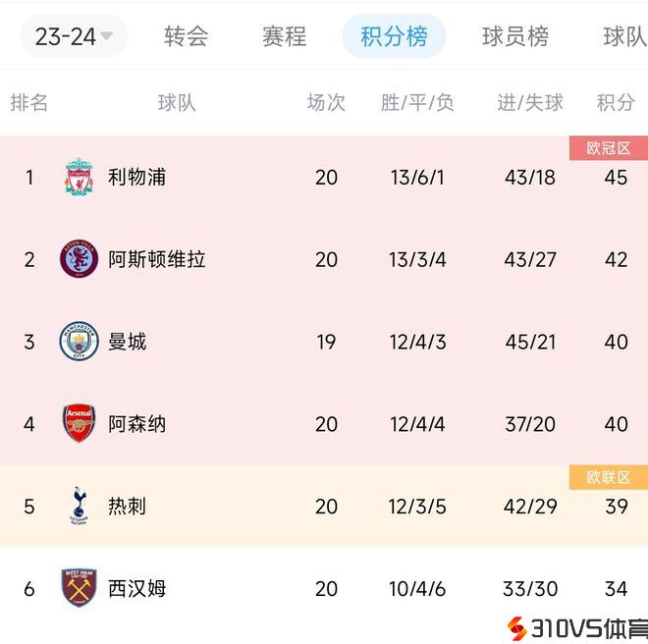Screen dimensions: 648x644
Task: Click the 利物浦 team name
Action: click(136, 178)
